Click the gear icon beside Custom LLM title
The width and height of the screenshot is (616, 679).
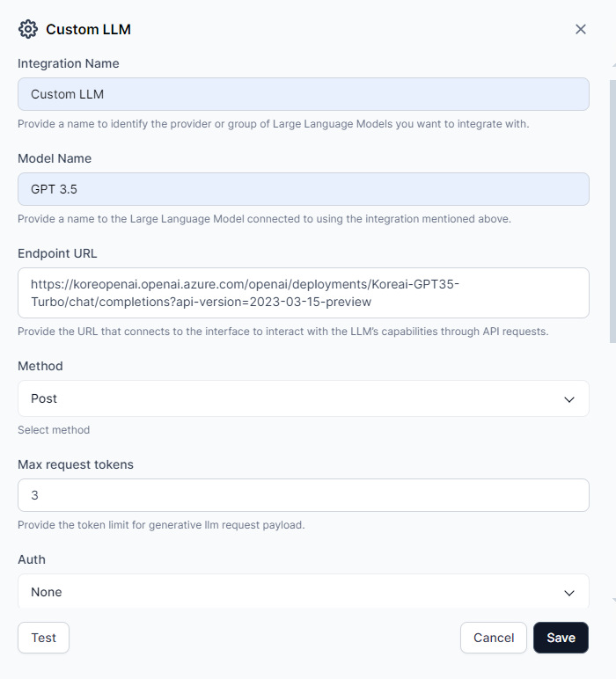tap(28, 29)
